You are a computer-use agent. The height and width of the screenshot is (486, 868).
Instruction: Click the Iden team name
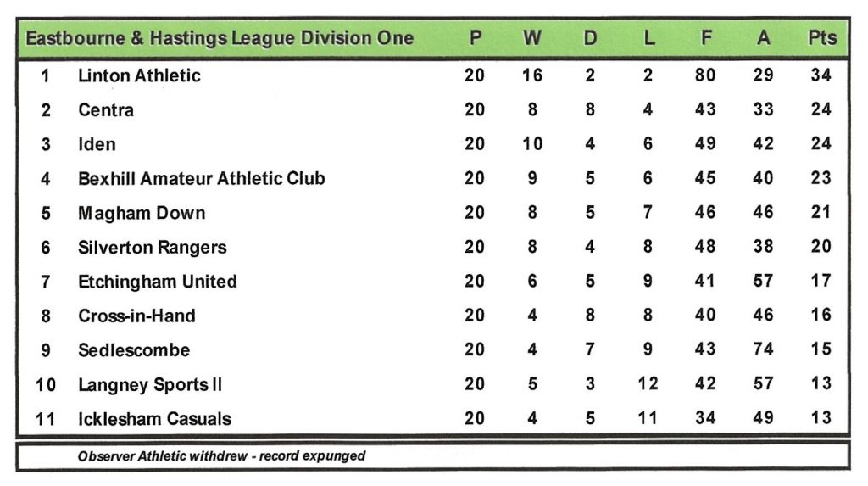pos(97,144)
